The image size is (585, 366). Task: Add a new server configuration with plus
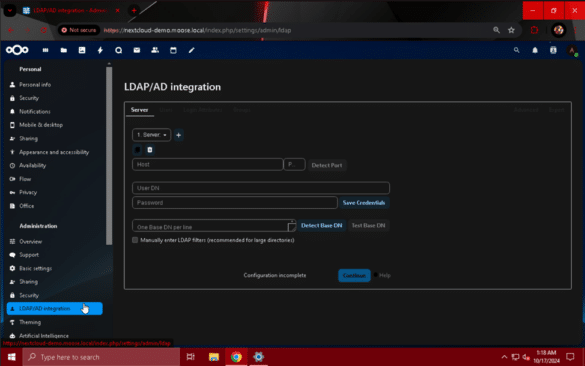[178, 135]
